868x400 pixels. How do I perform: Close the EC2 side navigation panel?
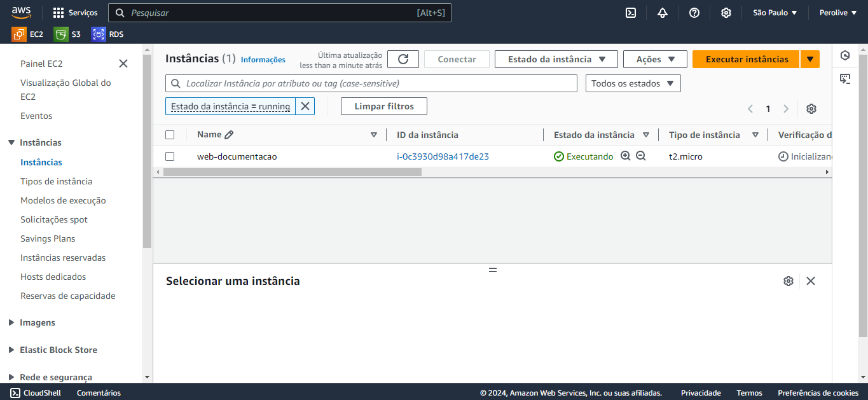click(123, 64)
